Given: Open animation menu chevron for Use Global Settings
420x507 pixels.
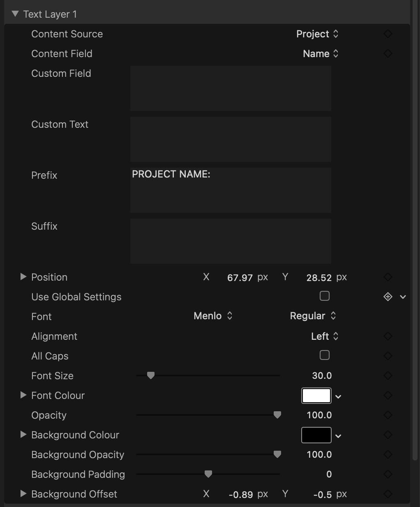Looking at the screenshot, I should pos(403,297).
